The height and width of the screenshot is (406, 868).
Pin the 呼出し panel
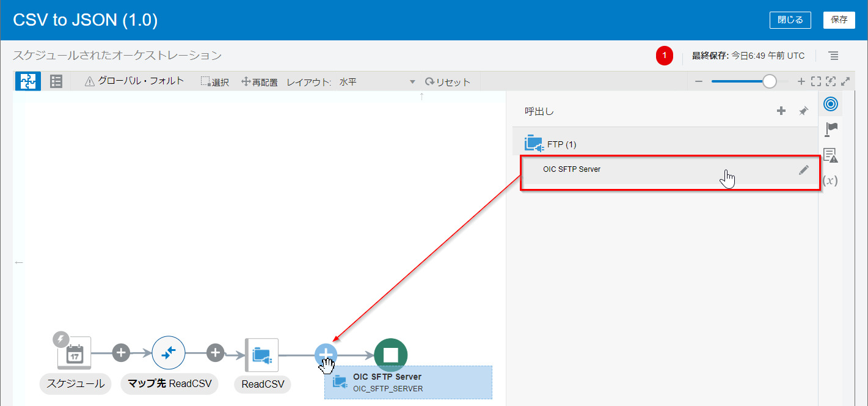pyautogui.click(x=803, y=111)
